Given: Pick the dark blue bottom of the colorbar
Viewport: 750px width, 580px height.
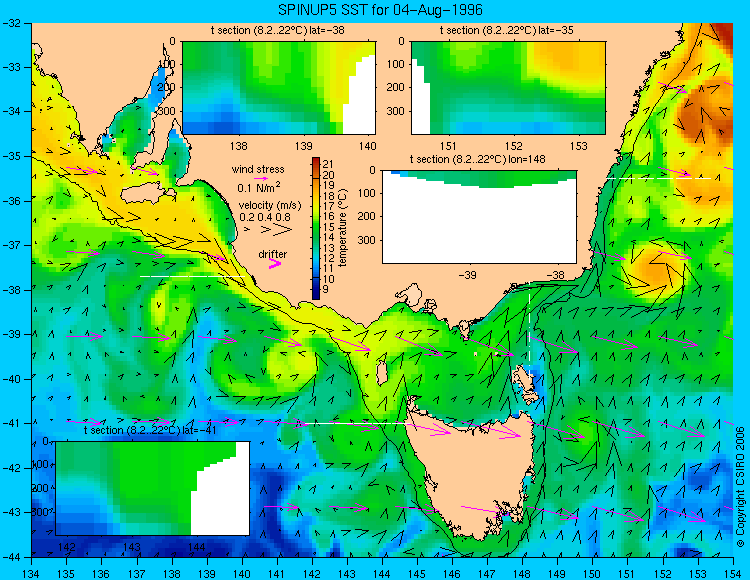Looking at the screenshot, I should point(316,292).
